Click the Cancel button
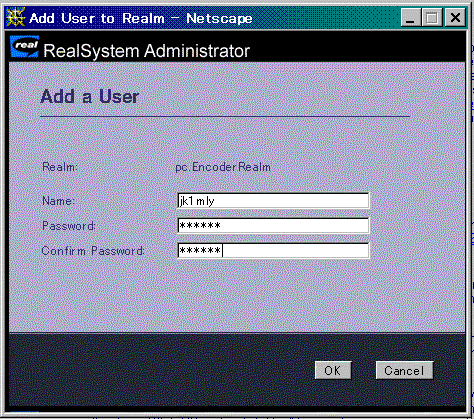474x419 pixels. pos(404,370)
